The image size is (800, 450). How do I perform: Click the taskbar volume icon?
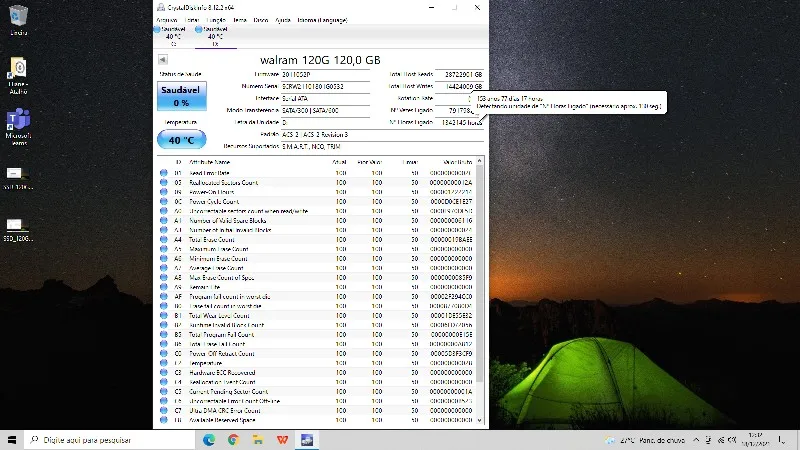[733, 440]
